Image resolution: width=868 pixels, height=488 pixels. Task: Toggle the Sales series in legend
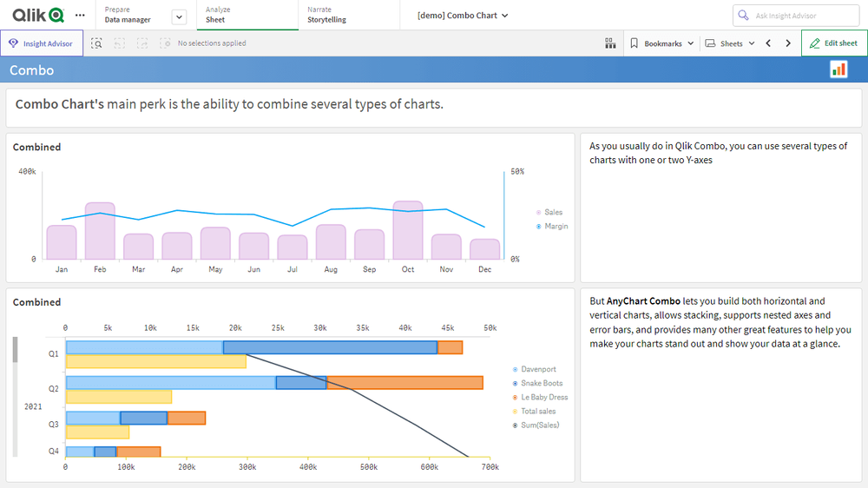(x=552, y=212)
